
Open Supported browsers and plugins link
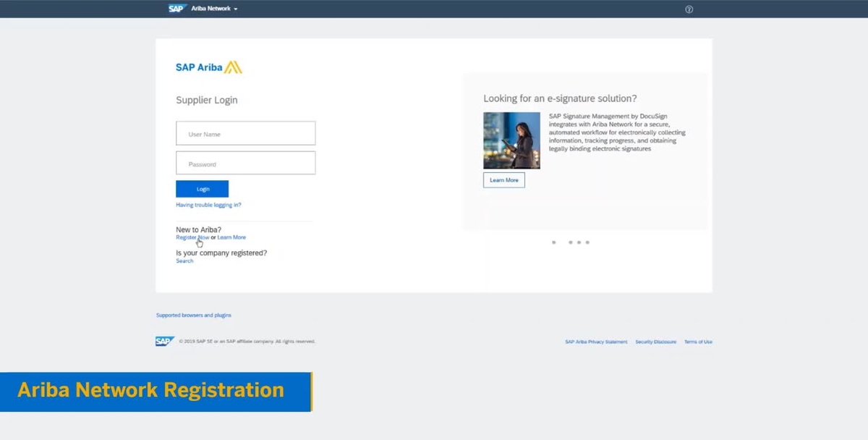194,316
